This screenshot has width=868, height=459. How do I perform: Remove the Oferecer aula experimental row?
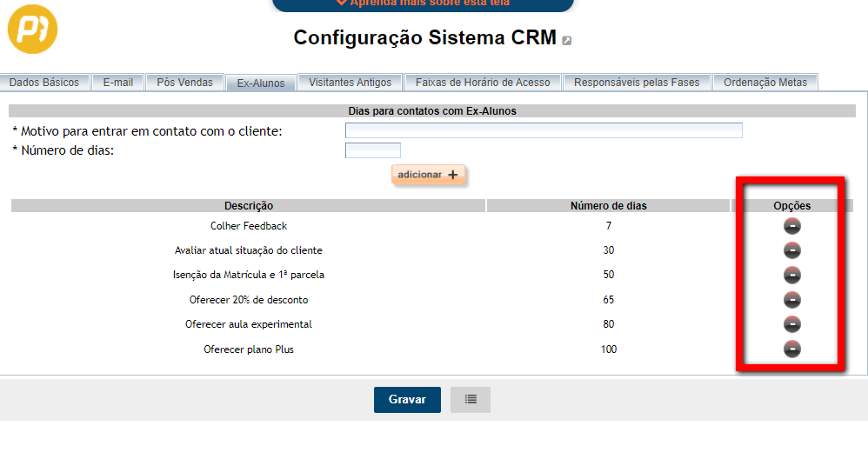click(x=791, y=324)
